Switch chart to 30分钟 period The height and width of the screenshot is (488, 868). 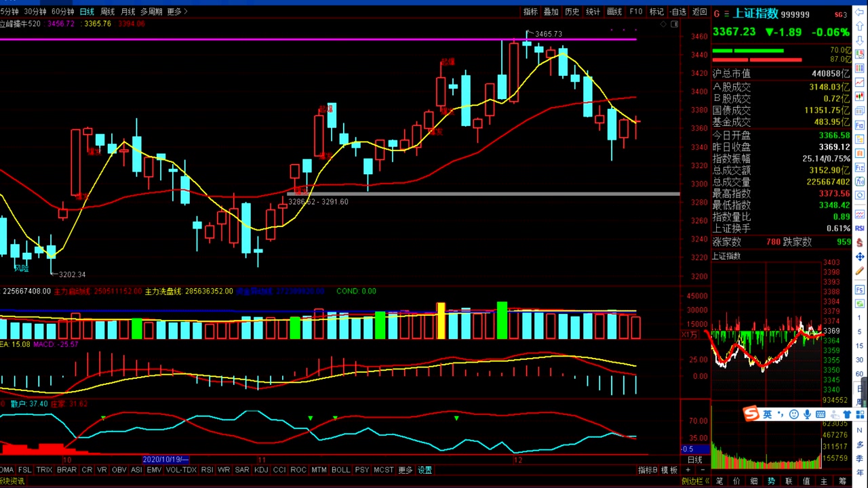(x=35, y=12)
